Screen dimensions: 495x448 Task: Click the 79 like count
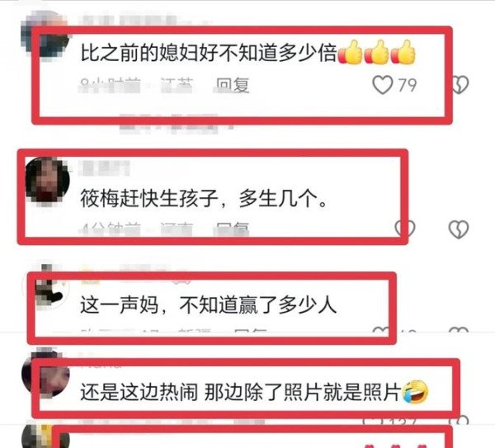point(408,85)
